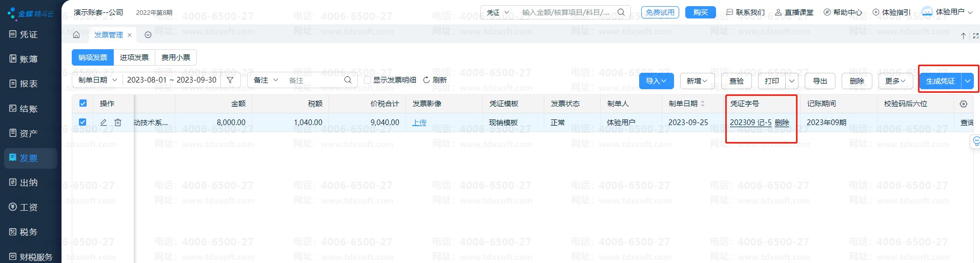This screenshot has height=263, width=980.
Task: Click the home icon tab
Action: pyautogui.click(x=76, y=35)
